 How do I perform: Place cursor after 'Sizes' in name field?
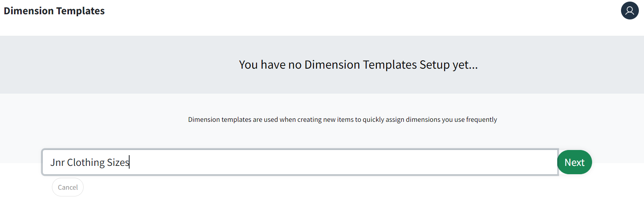tap(130, 162)
